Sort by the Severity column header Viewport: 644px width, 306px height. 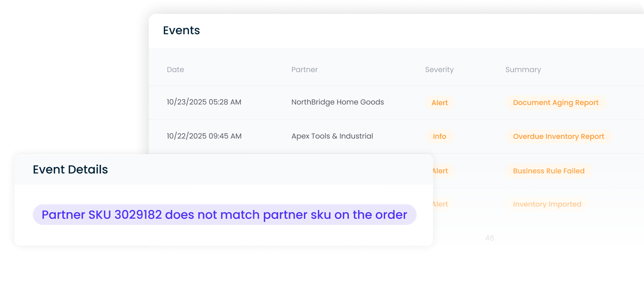point(439,69)
